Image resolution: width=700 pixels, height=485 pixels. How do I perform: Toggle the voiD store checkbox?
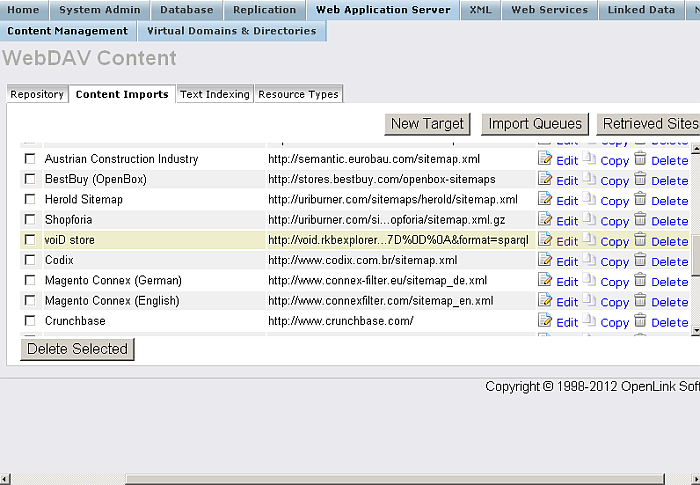(x=30, y=239)
